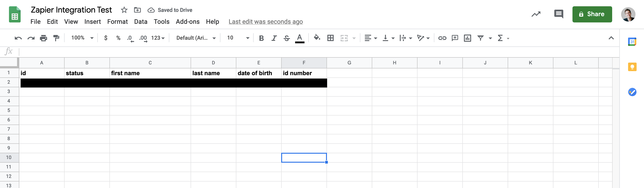Open text wrapping dropdown

(x=406, y=38)
